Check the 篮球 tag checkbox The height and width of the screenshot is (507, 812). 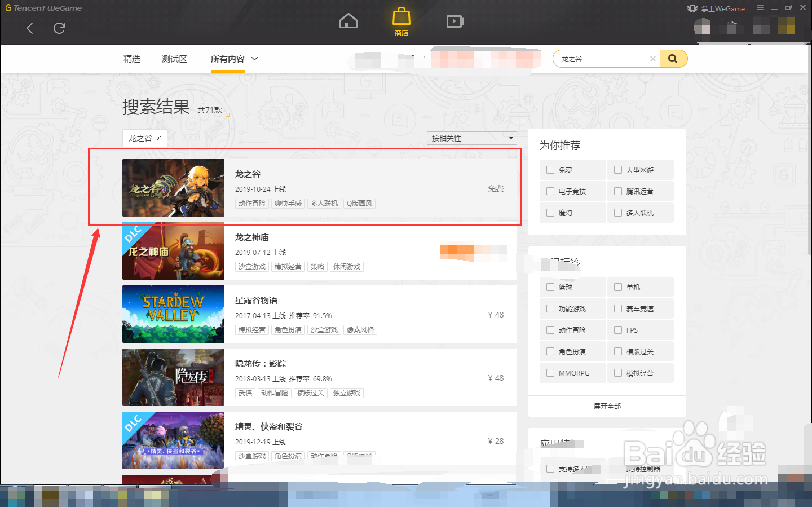click(x=550, y=287)
